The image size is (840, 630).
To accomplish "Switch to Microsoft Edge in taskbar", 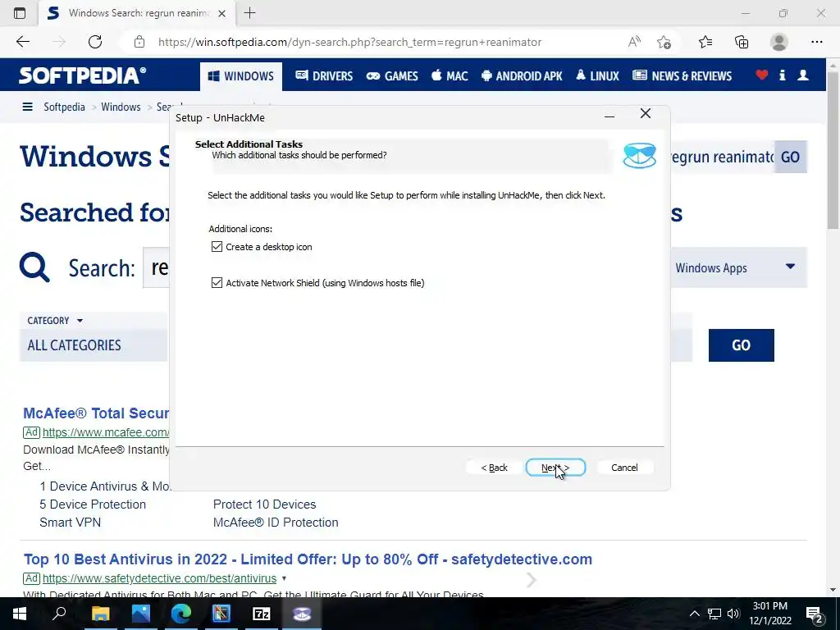I will click(x=181, y=614).
